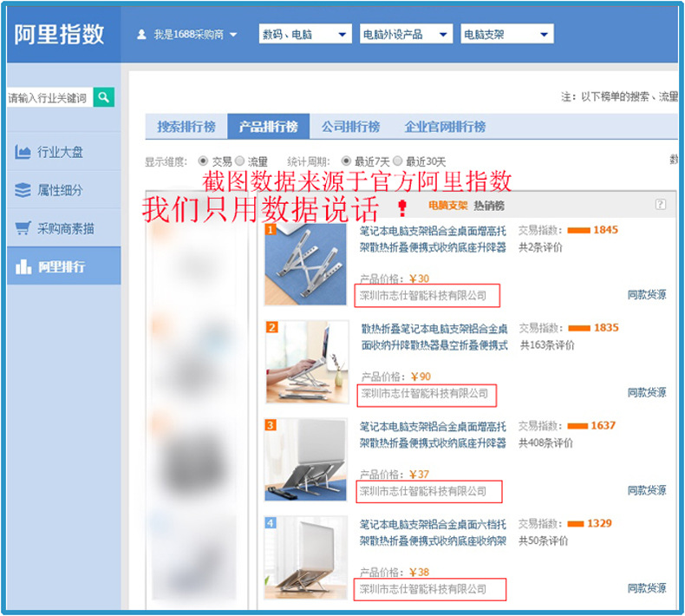Click the 属性细分 layers icon

tap(23, 190)
